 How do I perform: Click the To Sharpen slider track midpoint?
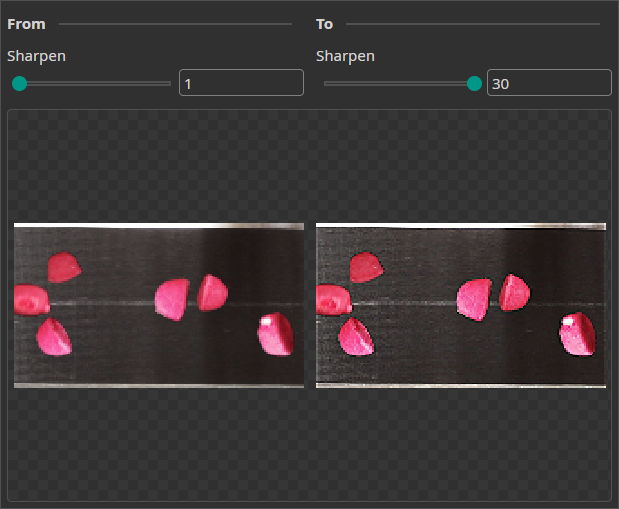400,84
